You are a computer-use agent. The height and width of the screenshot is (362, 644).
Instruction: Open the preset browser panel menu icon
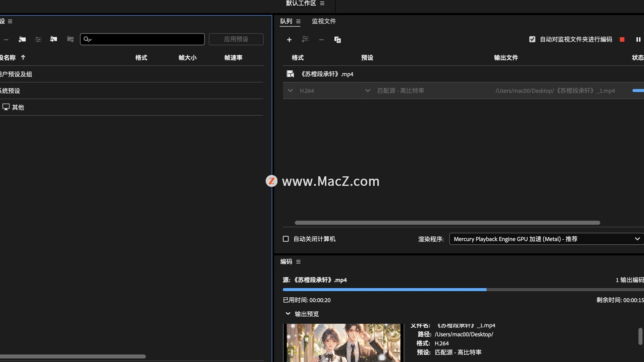pyautogui.click(x=10, y=21)
